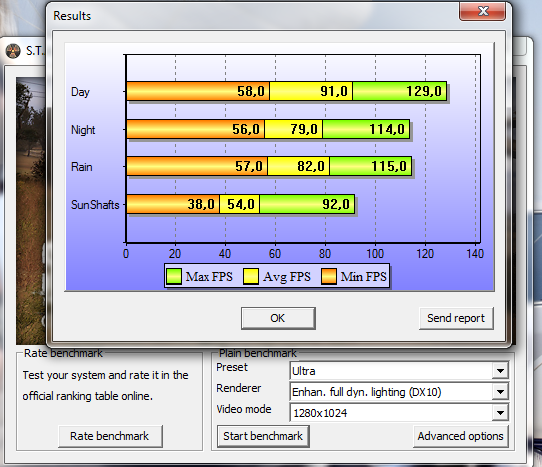Screen dimensions: 542x467
Task: Click the Day row label
Action: coord(80,92)
